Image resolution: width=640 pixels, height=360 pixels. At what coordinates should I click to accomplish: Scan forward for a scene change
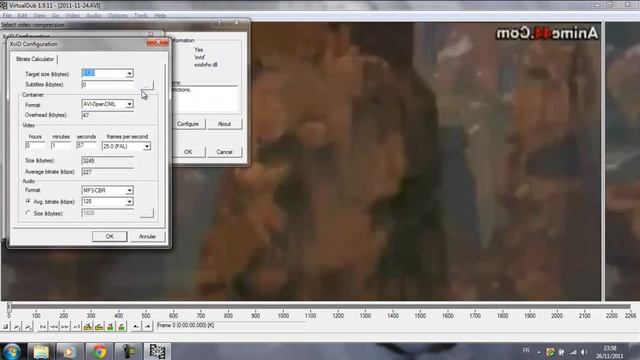121,326
